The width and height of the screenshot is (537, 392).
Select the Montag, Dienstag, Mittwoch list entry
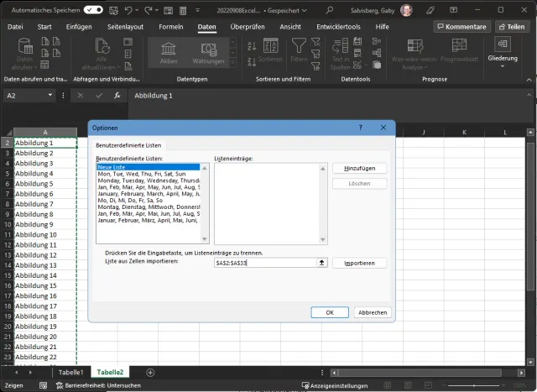[148, 206]
